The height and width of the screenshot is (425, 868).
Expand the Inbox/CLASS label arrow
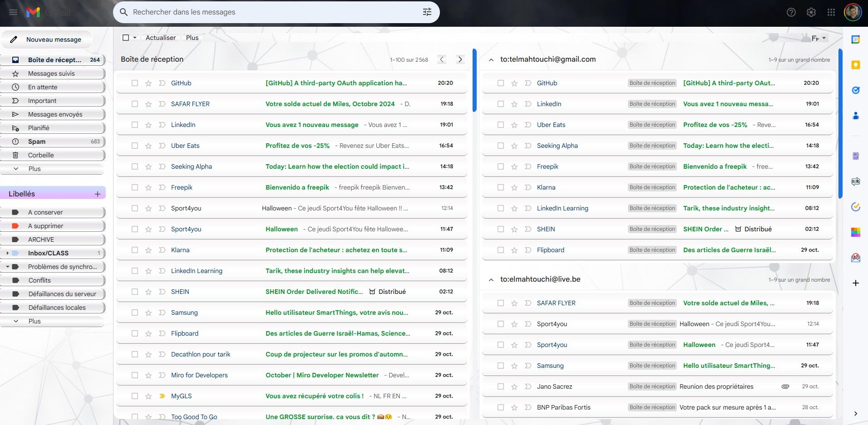pyautogui.click(x=7, y=253)
